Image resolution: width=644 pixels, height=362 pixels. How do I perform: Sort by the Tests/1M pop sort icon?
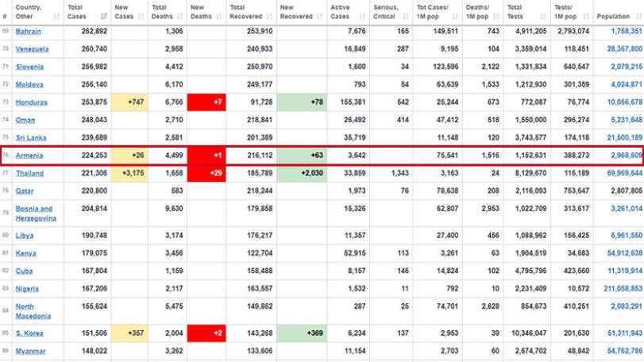[x=586, y=17]
